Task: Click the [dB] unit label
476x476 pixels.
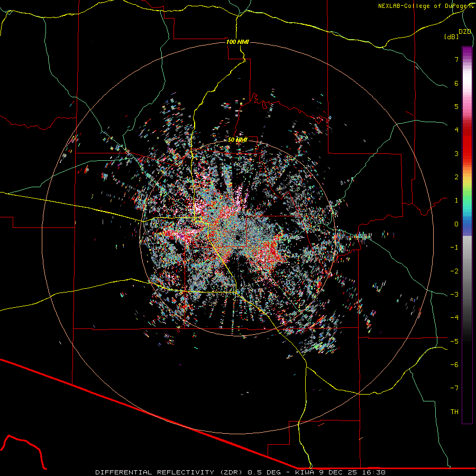Action: click(452, 36)
